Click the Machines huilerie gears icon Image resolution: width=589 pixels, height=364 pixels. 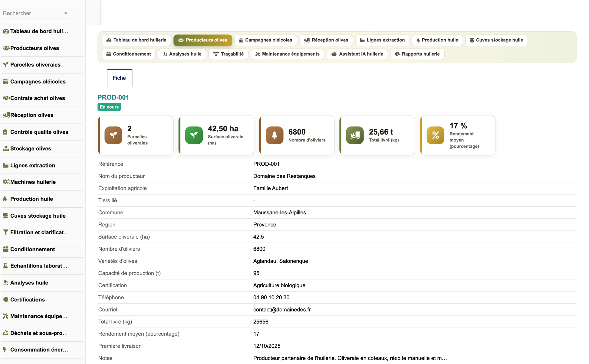tap(6, 182)
